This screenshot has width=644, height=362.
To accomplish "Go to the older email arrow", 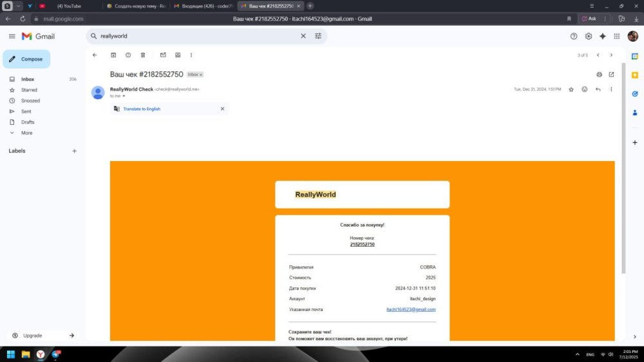I will tap(611, 55).
